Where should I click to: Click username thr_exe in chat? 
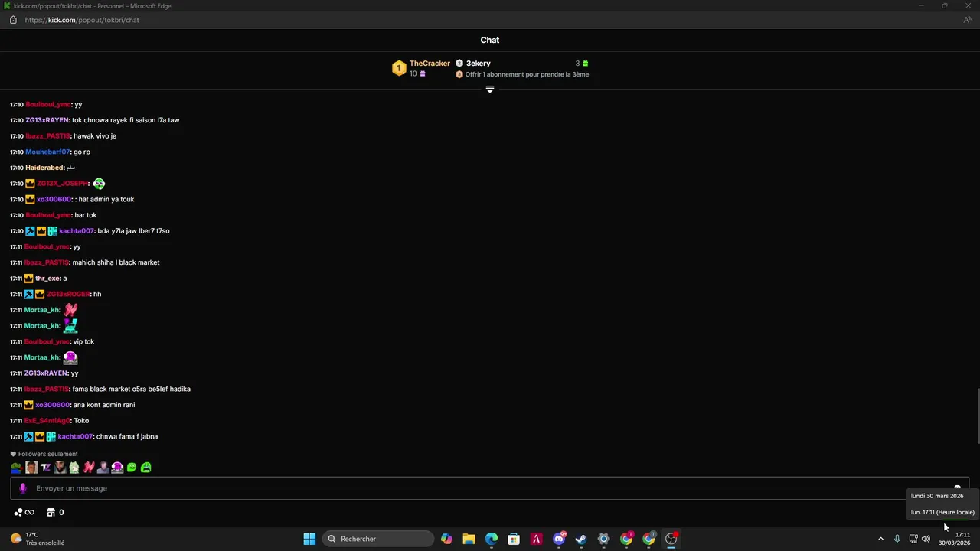(x=47, y=279)
